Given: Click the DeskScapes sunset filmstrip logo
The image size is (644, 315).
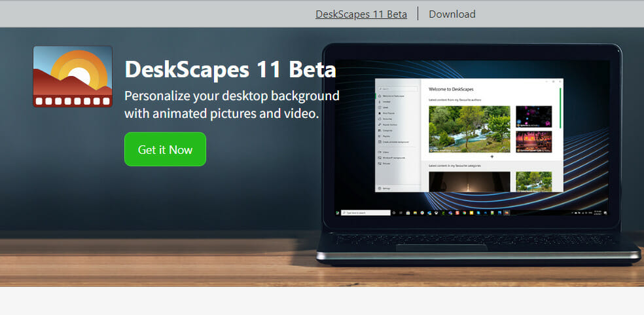Looking at the screenshot, I should (73, 77).
